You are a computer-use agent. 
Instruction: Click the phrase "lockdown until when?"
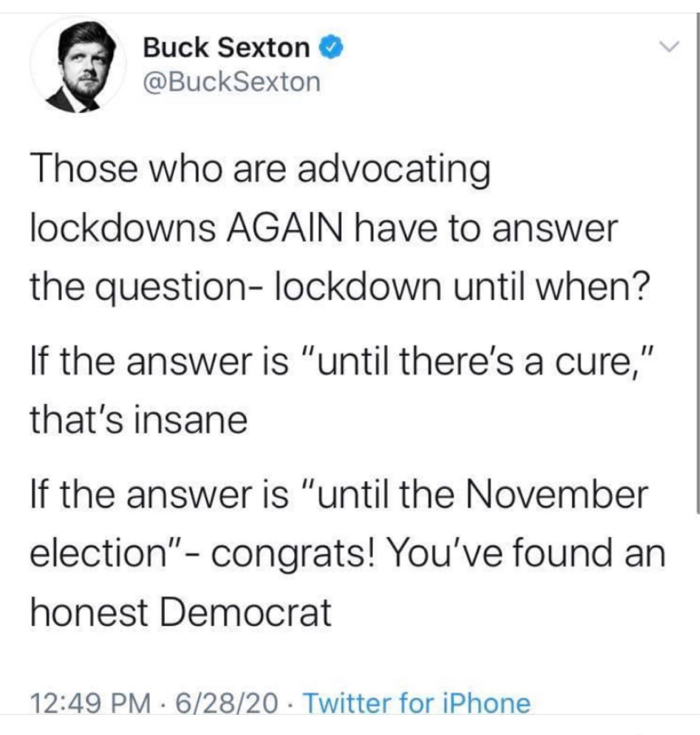pyautogui.click(x=462, y=287)
